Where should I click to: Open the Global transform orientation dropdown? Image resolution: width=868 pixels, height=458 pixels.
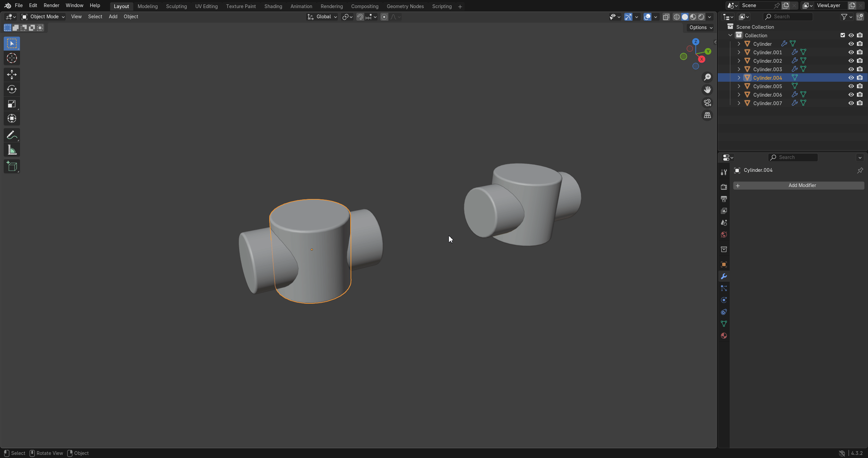tap(322, 17)
